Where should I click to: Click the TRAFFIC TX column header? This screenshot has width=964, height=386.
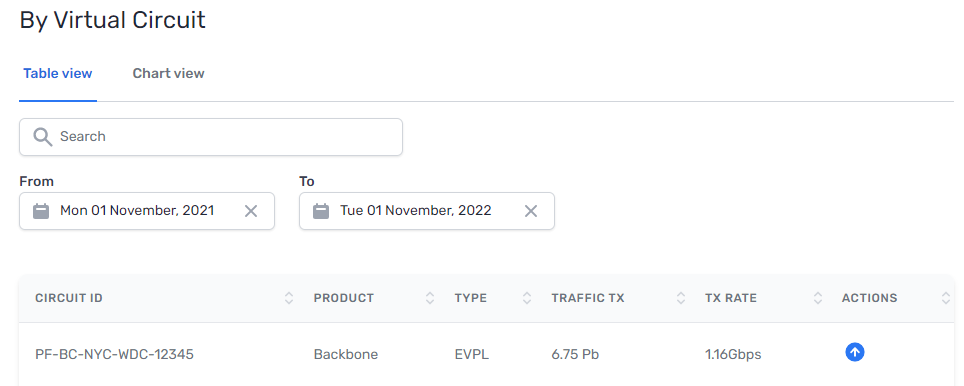(588, 298)
